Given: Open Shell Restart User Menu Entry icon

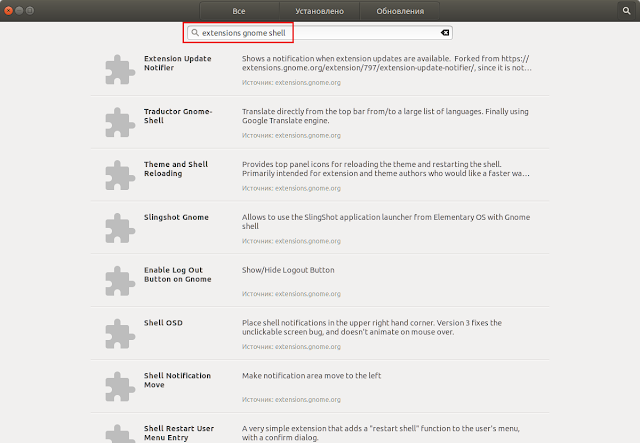Looking at the screenshot, I should coord(120,434).
